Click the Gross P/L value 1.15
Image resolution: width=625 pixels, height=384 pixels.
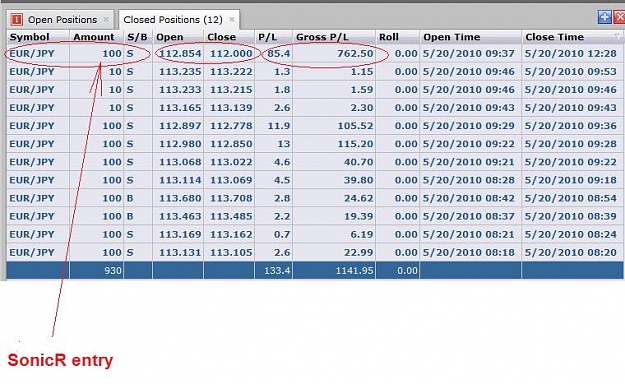[x=362, y=72]
